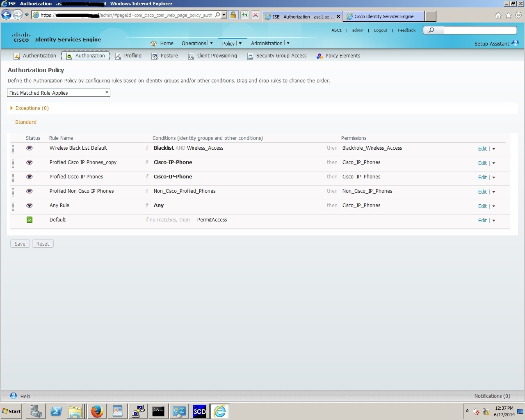
Task: Click the Default rule green checkmark status
Action: pos(30,220)
